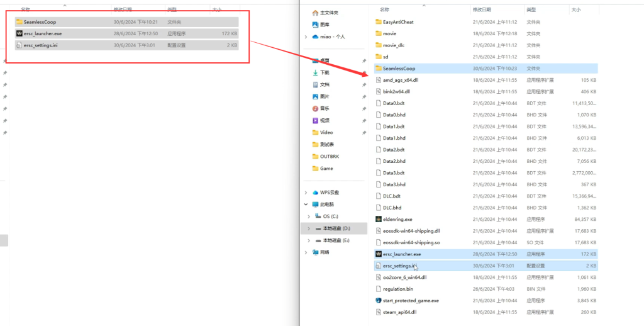Image resolution: width=644 pixels, height=326 pixels.
Task: Select ersc_settings.ini in left window
Action: (x=40, y=45)
